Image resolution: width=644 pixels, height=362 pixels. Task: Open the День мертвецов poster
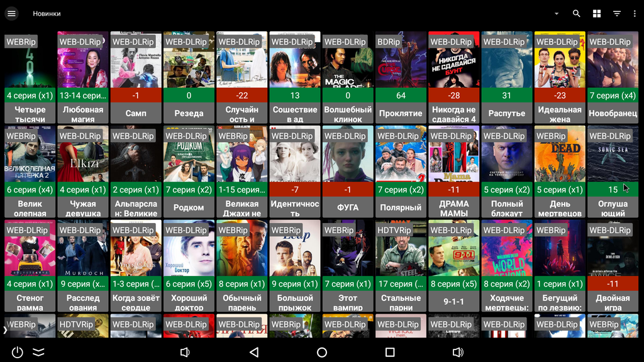click(x=560, y=154)
